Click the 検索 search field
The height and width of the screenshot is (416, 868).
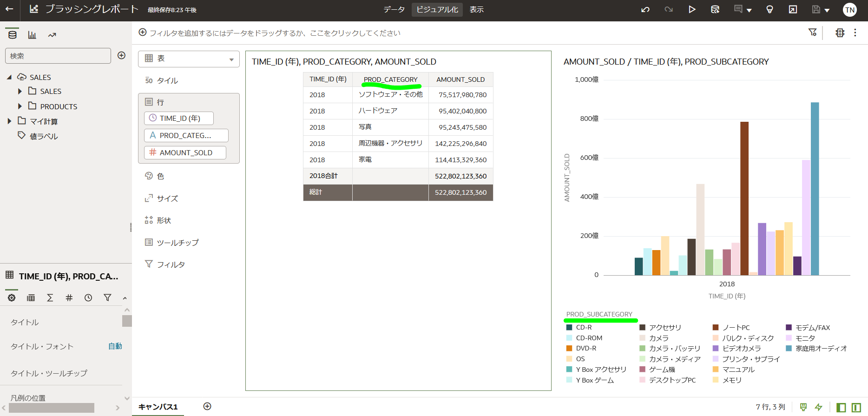point(58,56)
